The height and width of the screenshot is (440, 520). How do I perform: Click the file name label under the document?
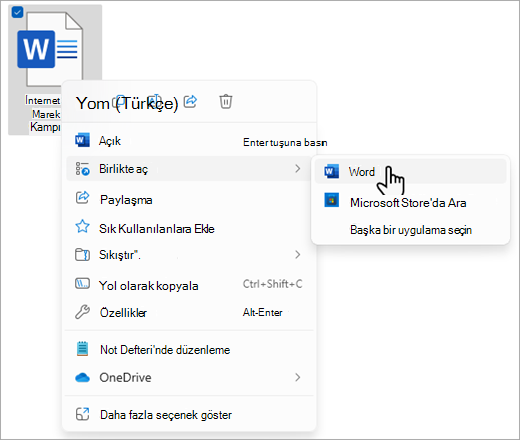(43, 113)
